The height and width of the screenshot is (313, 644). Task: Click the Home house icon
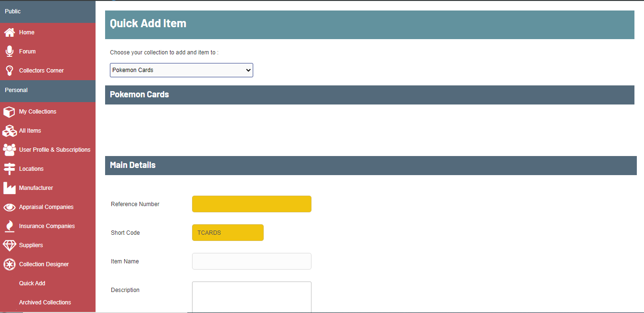coord(10,32)
